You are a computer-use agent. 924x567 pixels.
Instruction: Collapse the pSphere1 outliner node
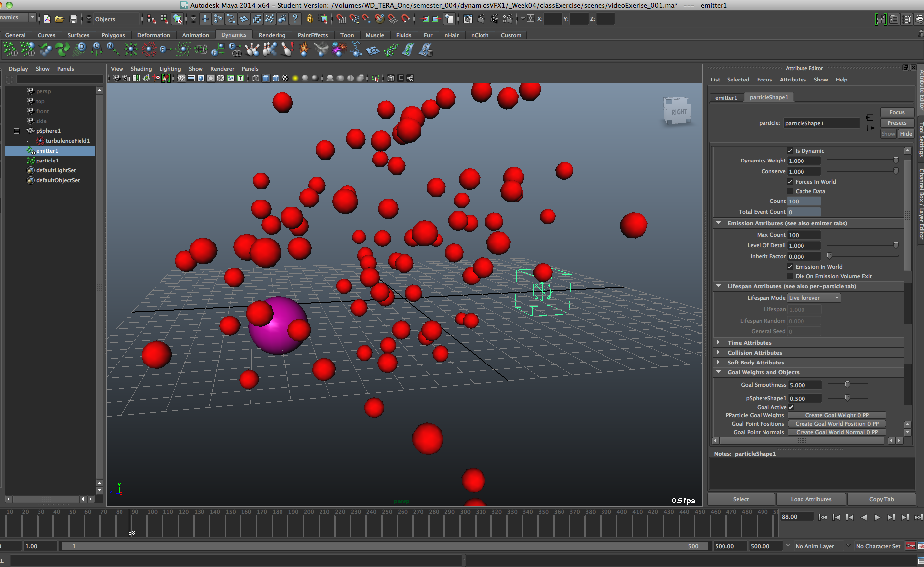tap(16, 131)
